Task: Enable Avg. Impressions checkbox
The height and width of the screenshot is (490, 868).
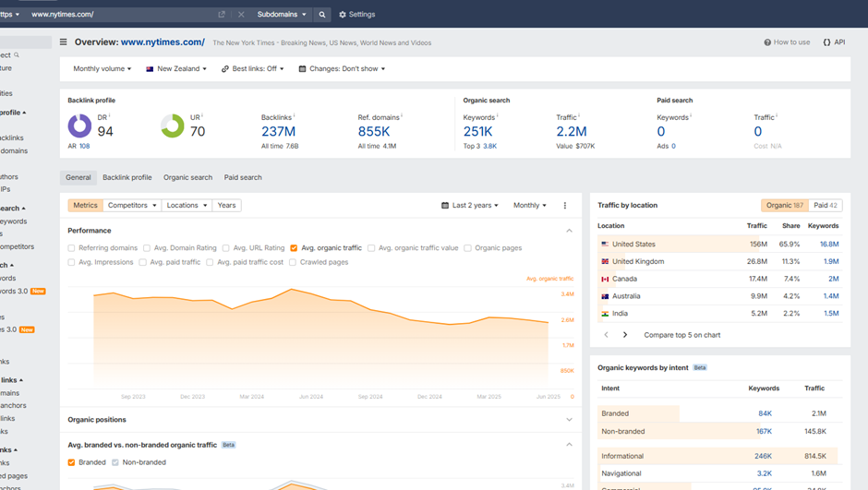Action: (71, 262)
